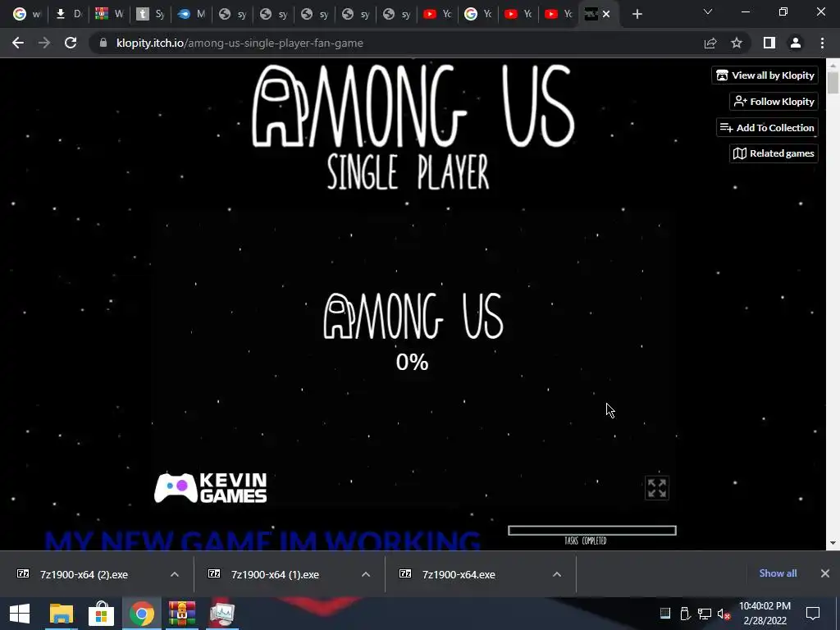Open Microsoft Store from the taskbar
Image resolution: width=840 pixels, height=630 pixels.
click(101, 614)
